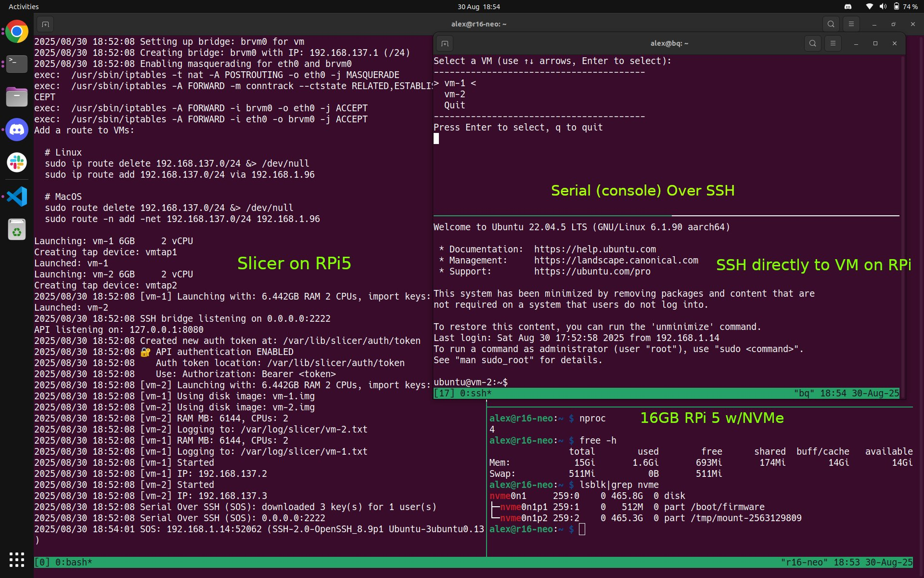
Task: Minimize the alex@r16-neo terminal window
Action: pyautogui.click(x=874, y=24)
